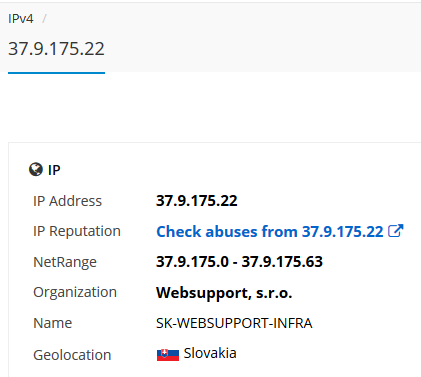Viewport: 421px width, 377px height.
Task: Click the IP Address field label
Action: pos(67,201)
